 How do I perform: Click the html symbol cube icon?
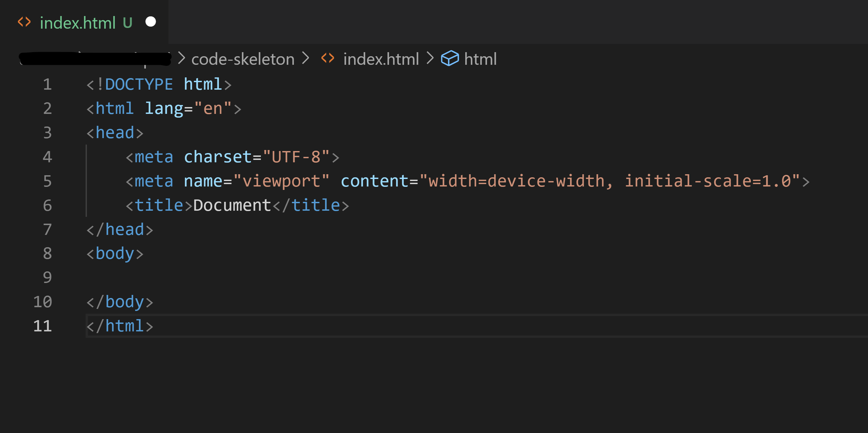[450, 58]
